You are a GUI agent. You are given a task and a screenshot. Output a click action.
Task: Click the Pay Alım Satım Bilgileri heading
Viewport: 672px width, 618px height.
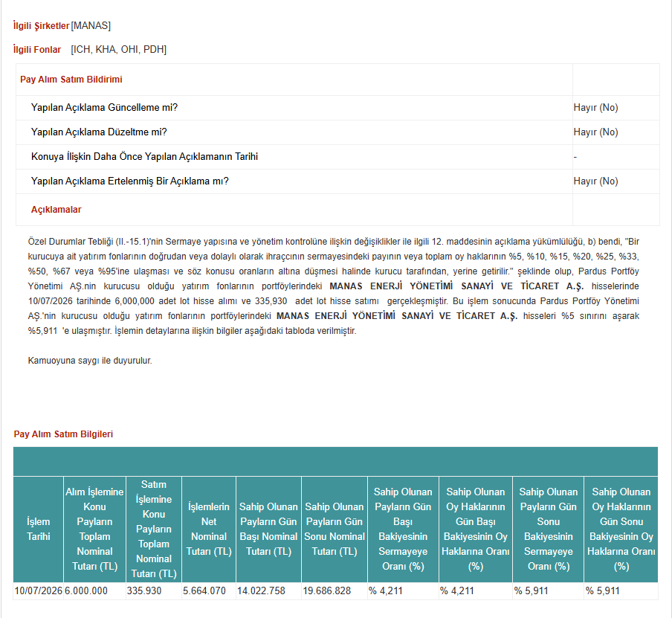coord(63,434)
